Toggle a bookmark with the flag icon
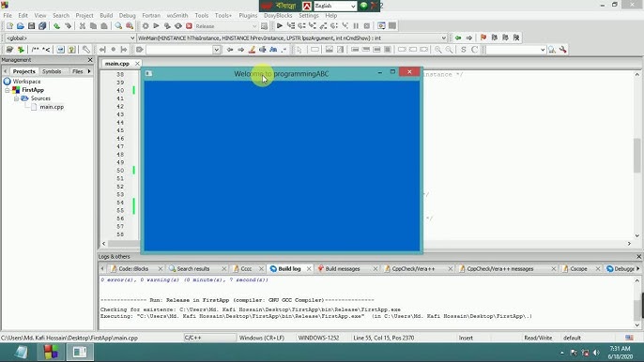Viewport: 644px width, 362px height. click(x=483, y=38)
